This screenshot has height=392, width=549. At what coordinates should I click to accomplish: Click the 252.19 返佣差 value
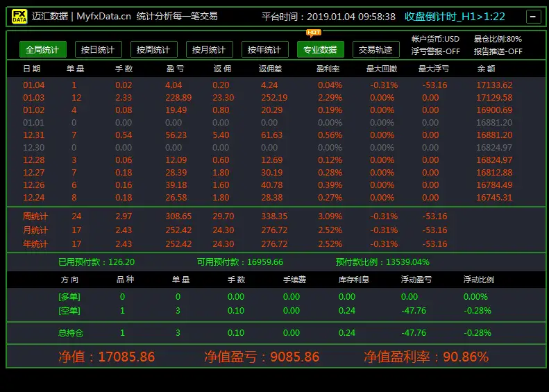pyautogui.click(x=274, y=98)
